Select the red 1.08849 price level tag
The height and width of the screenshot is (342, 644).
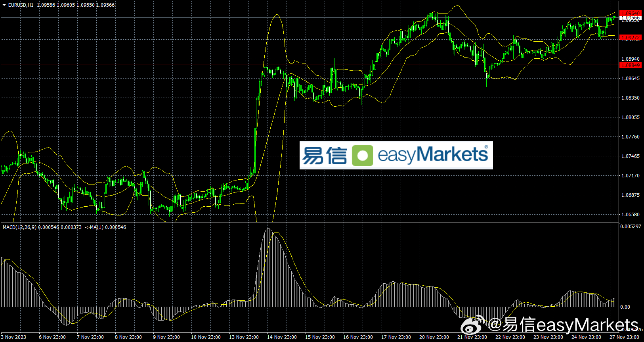tap(630, 65)
